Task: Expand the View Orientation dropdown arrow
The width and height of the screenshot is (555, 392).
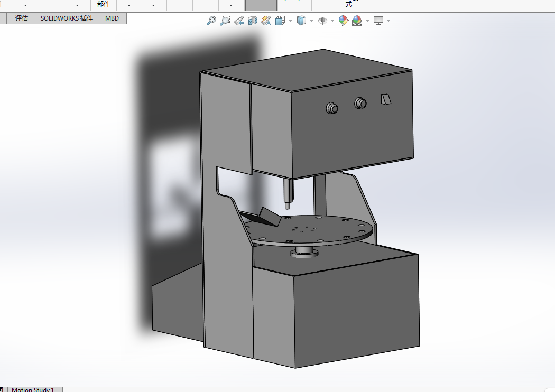Action: tap(291, 21)
